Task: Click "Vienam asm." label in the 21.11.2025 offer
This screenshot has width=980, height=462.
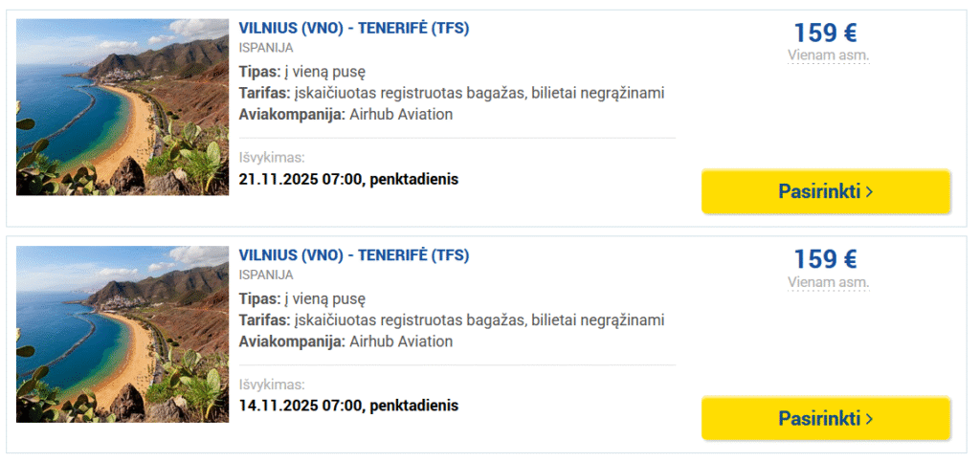Action: (x=828, y=55)
